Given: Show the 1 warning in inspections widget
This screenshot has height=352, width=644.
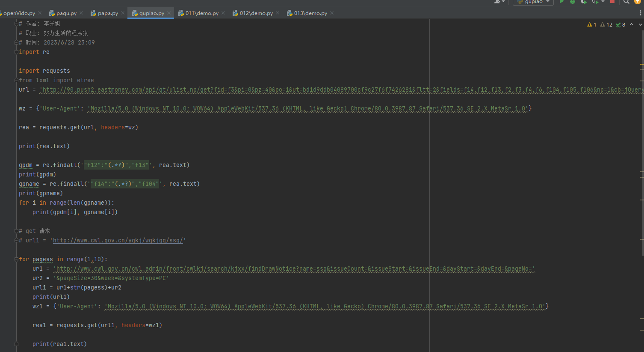Looking at the screenshot, I should coord(592,24).
